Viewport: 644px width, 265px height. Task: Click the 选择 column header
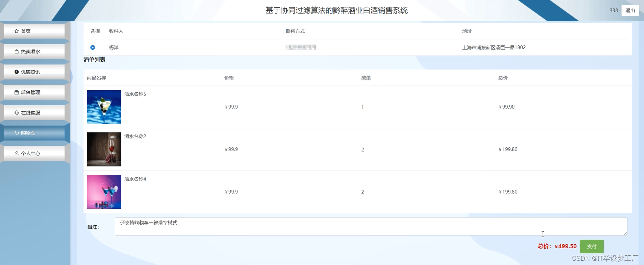[x=95, y=31]
